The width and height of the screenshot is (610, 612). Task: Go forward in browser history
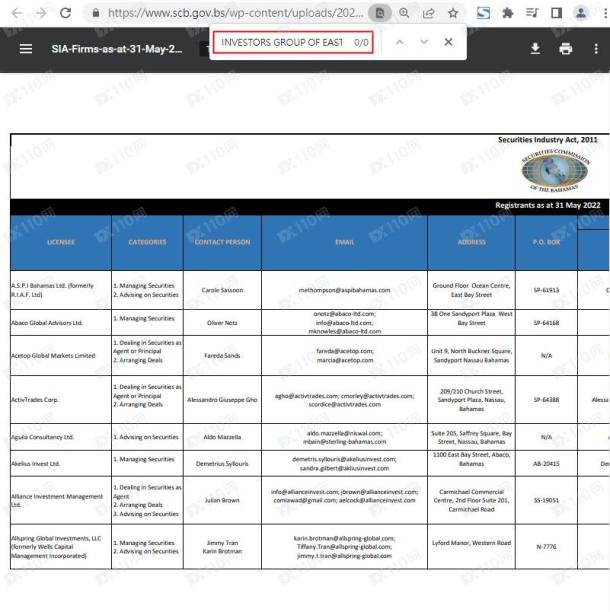coord(41,13)
